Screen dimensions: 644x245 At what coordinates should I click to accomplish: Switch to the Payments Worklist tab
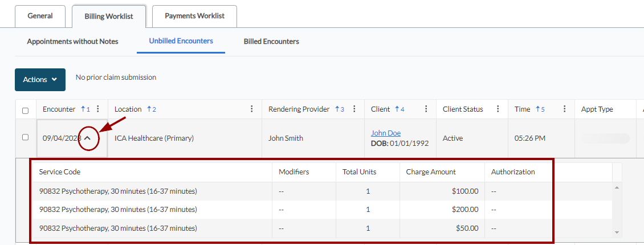pyautogui.click(x=194, y=16)
